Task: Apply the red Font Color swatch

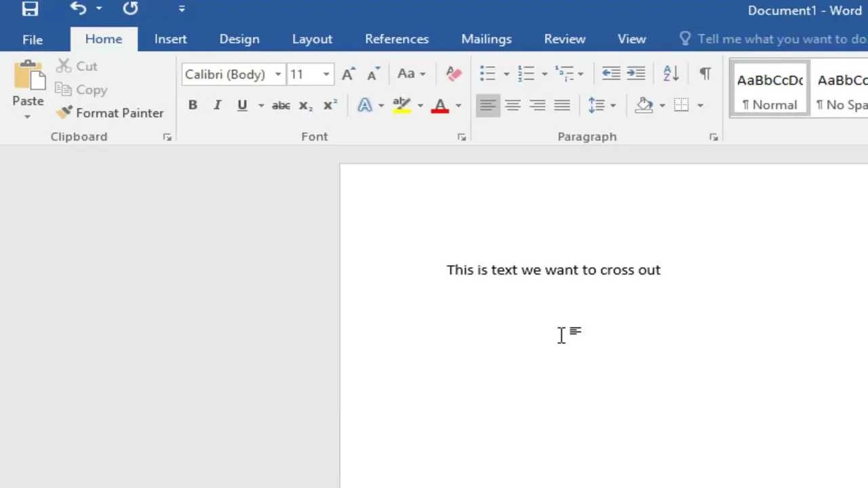Action: pyautogui.click(x=440, y=106)
